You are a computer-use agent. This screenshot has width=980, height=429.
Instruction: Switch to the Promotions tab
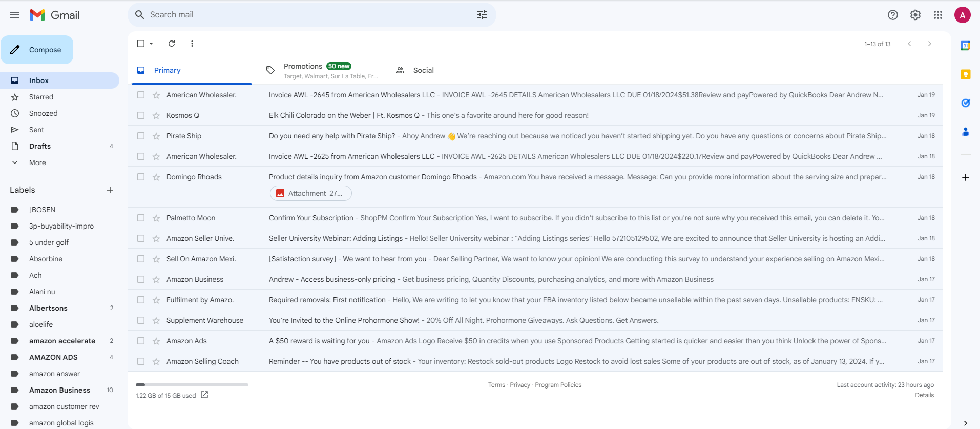point(322,70)
